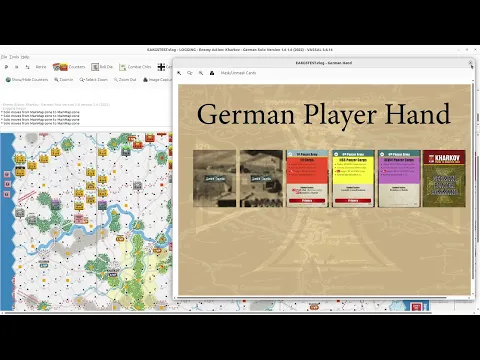Select the second face-down Soviet card
This screenshot has height=360, width=480.
[x=261, y=179]
